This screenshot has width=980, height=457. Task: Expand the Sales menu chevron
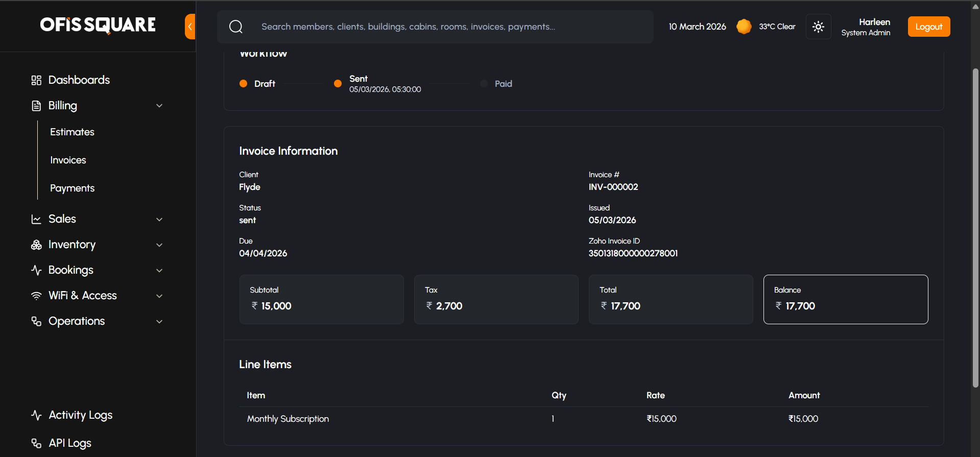pos(159,219)
